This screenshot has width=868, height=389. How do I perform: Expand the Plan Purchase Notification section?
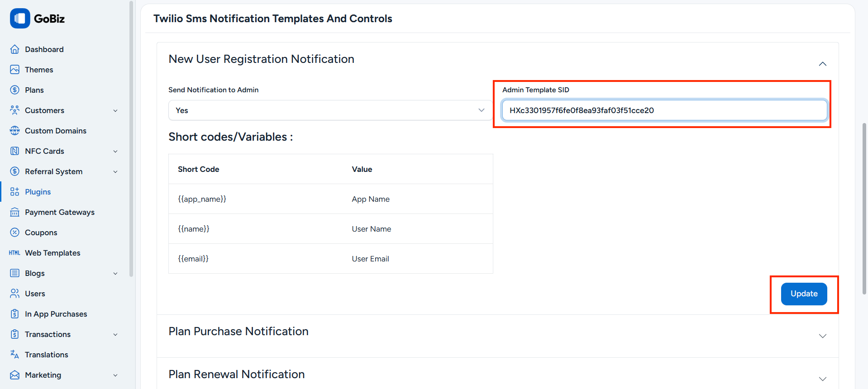click(x=822, y=336)
